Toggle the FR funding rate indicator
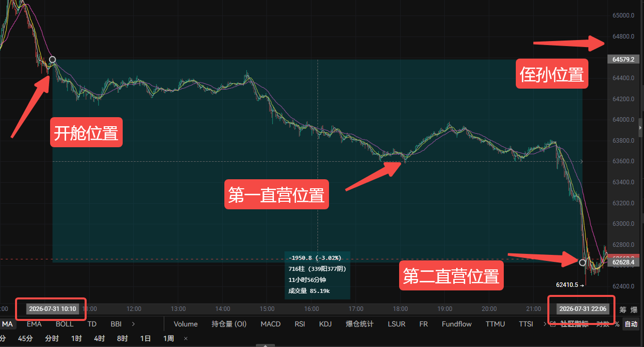644x347 pixels. tap(424, 324)
